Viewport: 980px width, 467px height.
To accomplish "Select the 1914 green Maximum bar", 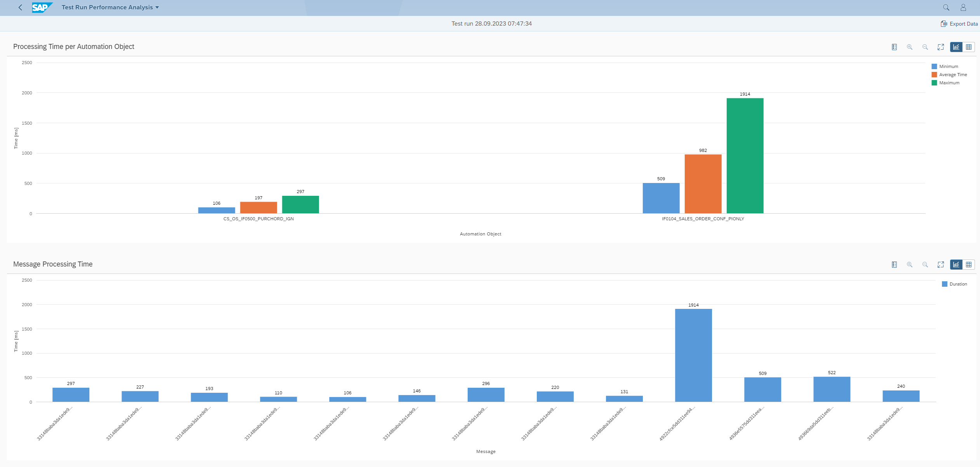I will (x=745, y=155).
